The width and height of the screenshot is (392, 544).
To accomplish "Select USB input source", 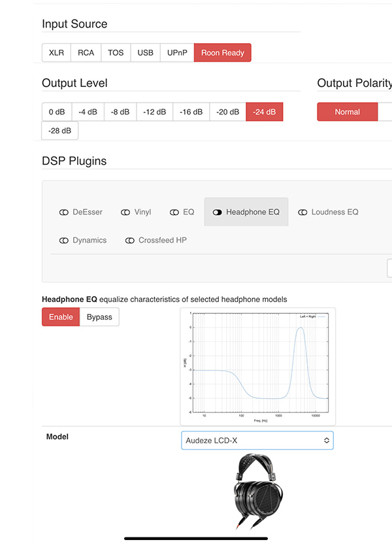I will click(145, 53).
